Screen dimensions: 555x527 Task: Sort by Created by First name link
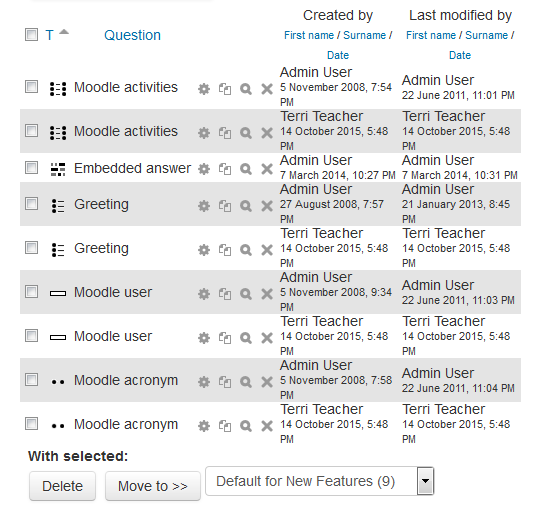[x=309, y=35]
